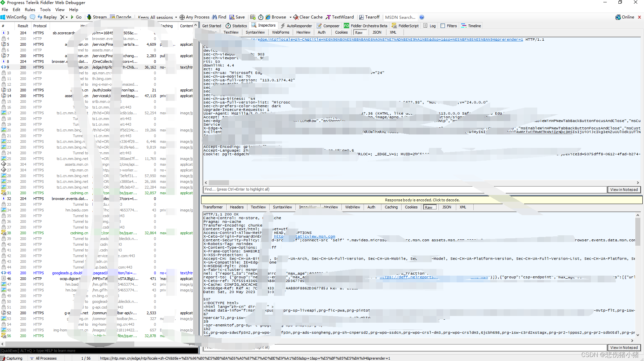This screenshot has width=644, height=361.
Task: Click Any Process target picker
Action: 194,17
